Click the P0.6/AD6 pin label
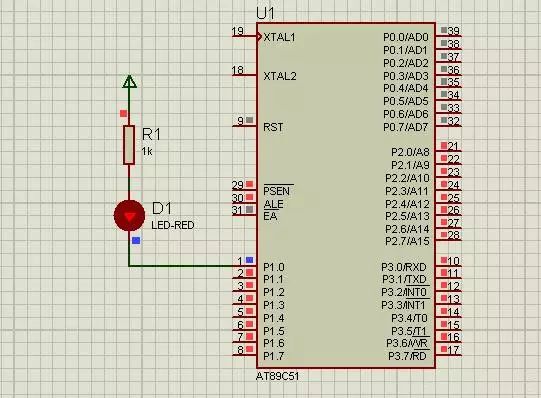The width and height of the screenshot is (541, 398). coord(406,114)
